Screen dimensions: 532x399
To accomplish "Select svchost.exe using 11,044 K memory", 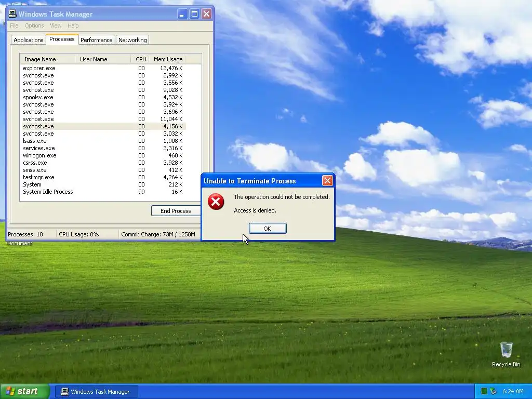I will point(103,119).
